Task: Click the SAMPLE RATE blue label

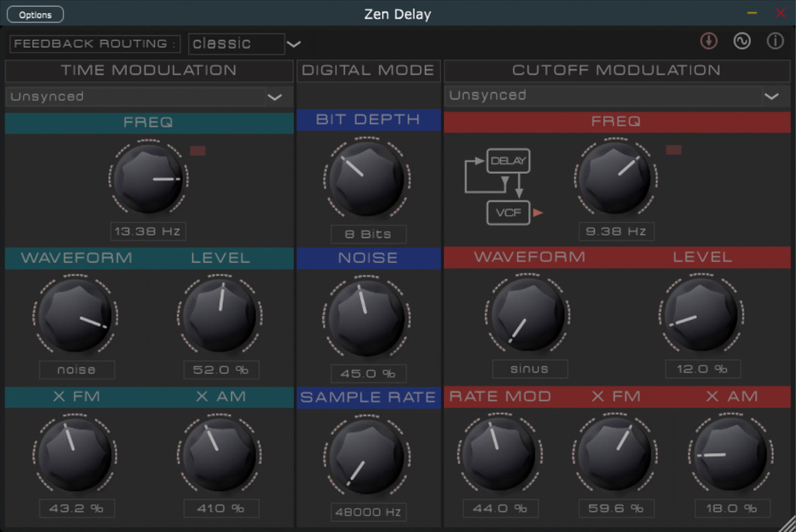Action: click(368, 397)
